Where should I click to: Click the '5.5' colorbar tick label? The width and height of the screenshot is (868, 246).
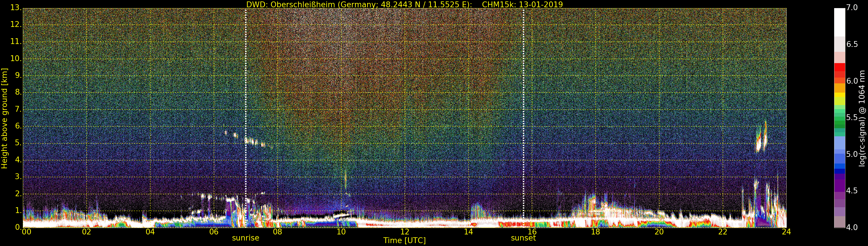click(852, 117)
